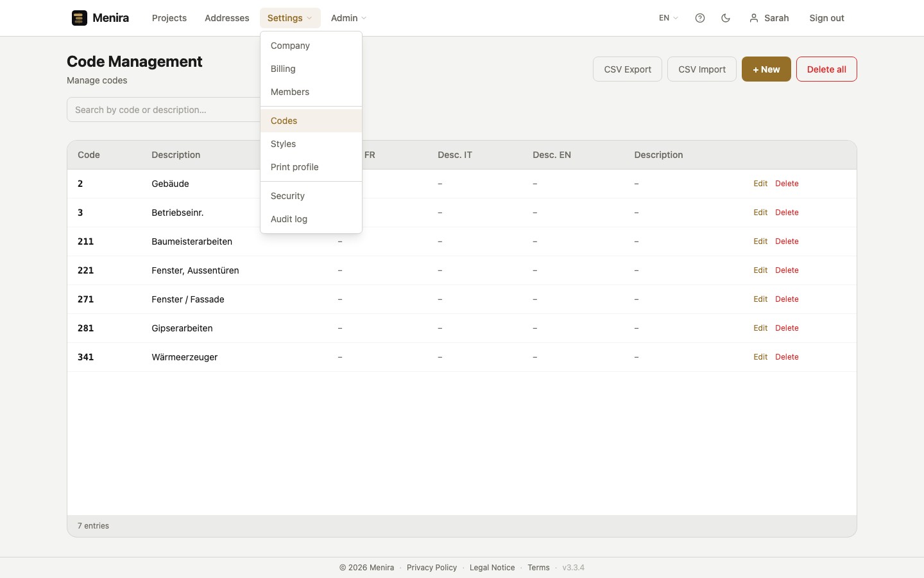Delete code 3 Betriebseinr.

(787, 213)
